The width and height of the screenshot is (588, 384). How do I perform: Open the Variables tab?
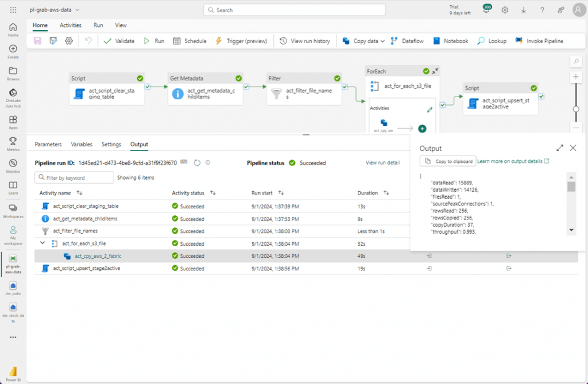82,145
